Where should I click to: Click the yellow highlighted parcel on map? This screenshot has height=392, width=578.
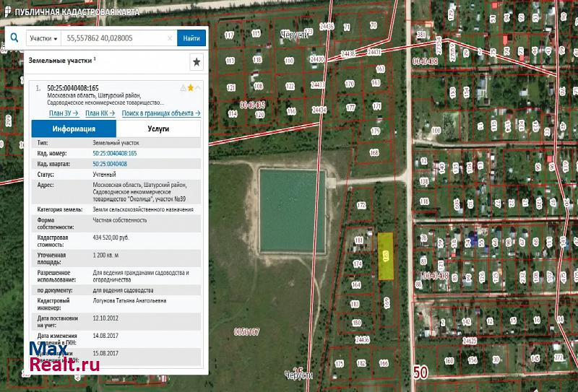(x=386, y=256)
